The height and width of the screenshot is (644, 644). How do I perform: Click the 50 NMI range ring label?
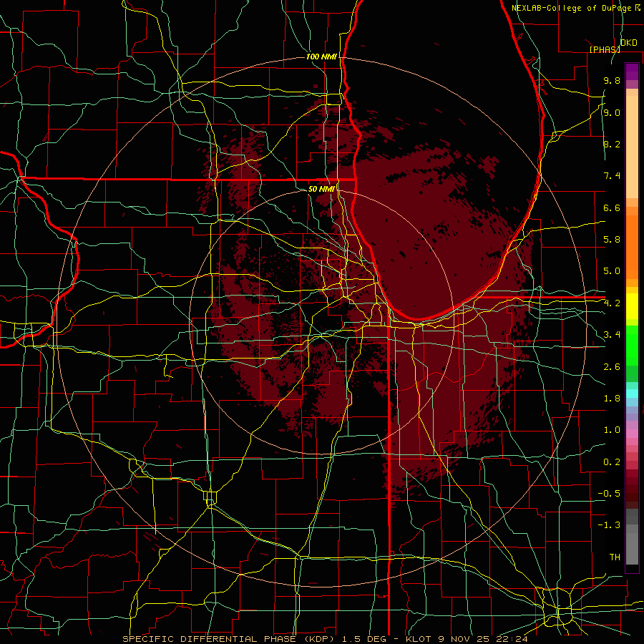(321, 189)
